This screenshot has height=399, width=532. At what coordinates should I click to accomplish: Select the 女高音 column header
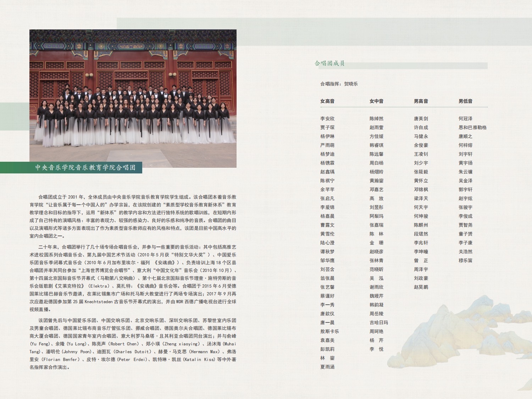click(x=327, y=101)
